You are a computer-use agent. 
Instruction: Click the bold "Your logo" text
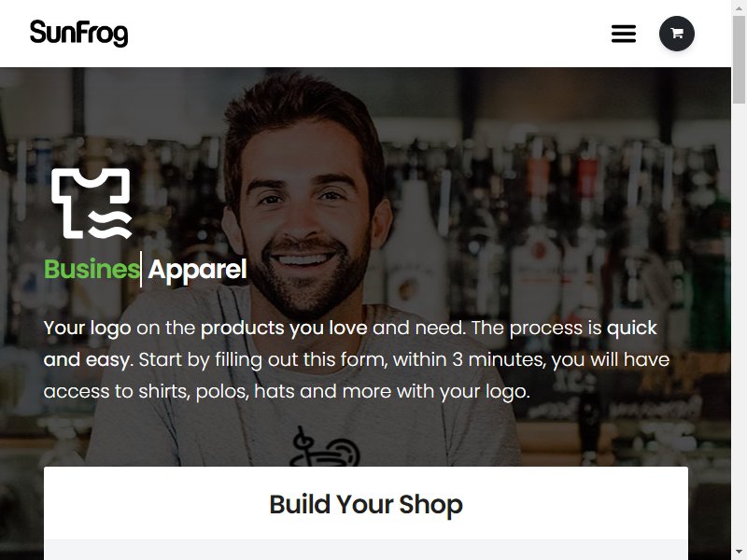[87, 329]
